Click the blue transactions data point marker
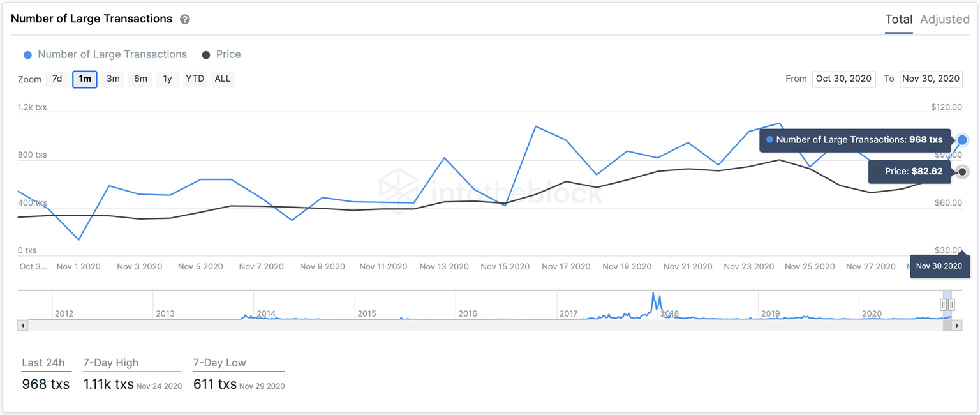The height and width of the screenshot is (415, 980). (x=962, y=140)
